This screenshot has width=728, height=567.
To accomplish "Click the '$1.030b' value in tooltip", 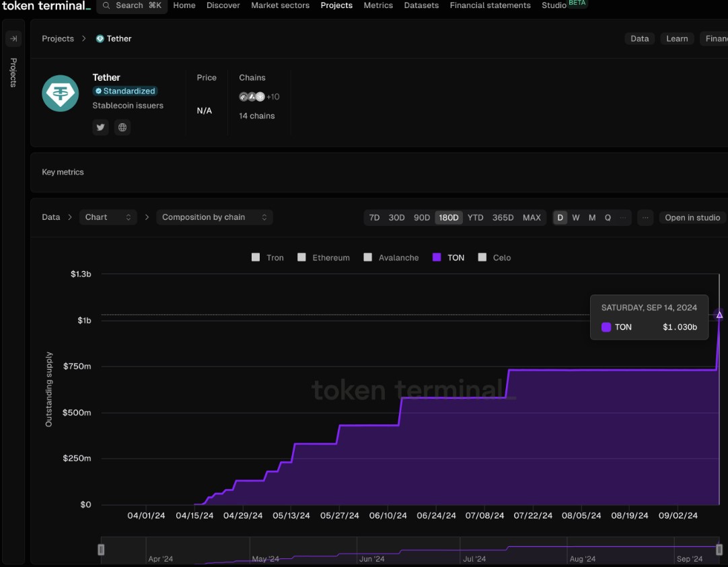I will point(680,327).
